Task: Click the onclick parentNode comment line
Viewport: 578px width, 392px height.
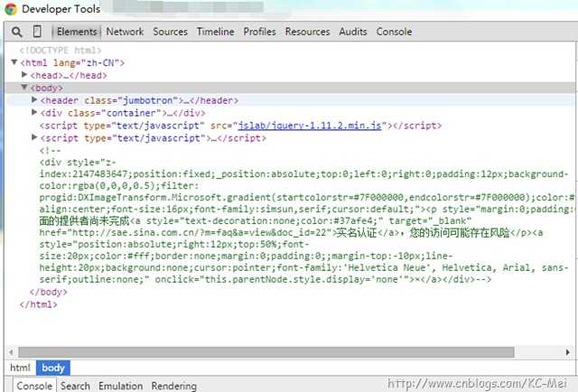Action: [266, 279]
